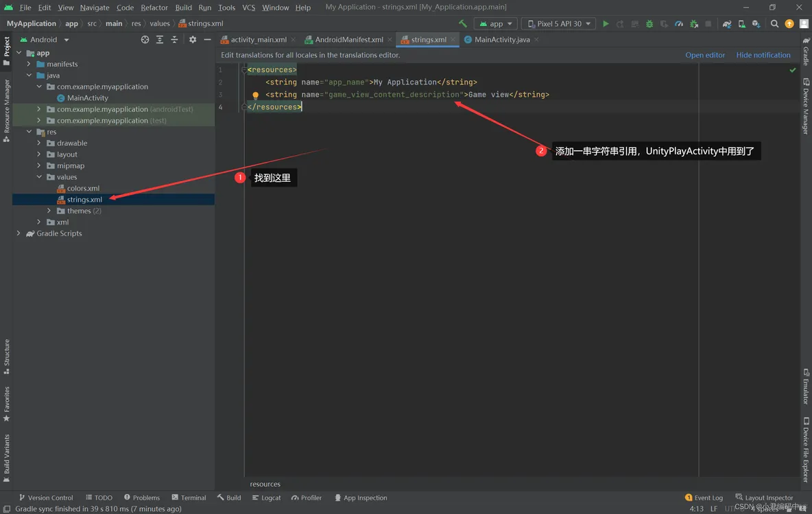Open the File menu
Image resolution: width=812 pixels, height=514 pixels.
pyautogui.click(x=25, y=8)
